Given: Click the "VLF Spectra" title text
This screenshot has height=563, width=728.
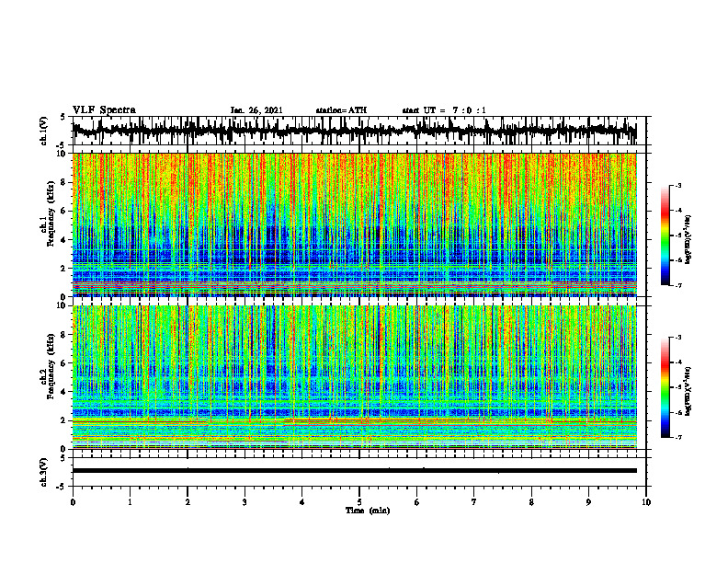Looking at the screenshot, I should coord(104,110).
